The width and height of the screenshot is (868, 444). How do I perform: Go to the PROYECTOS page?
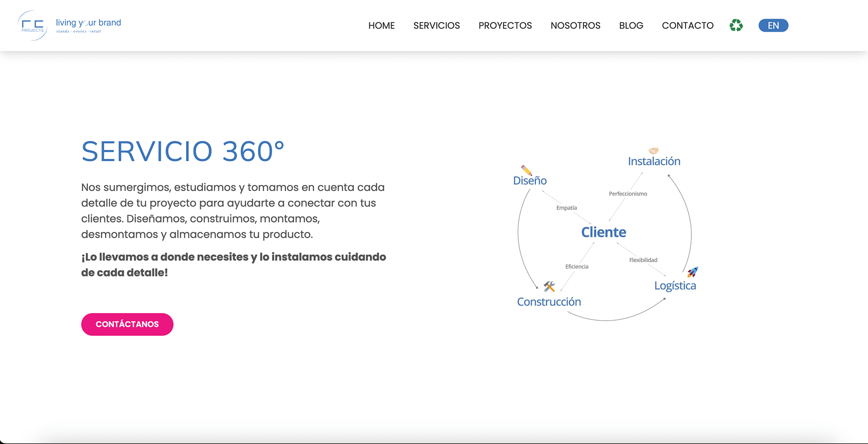505,26
